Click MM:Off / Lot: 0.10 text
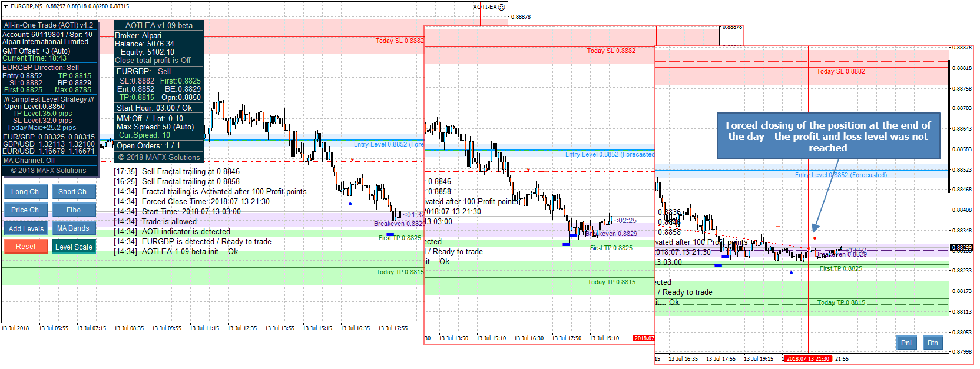 pyautogui.click(x=150, y=118)
